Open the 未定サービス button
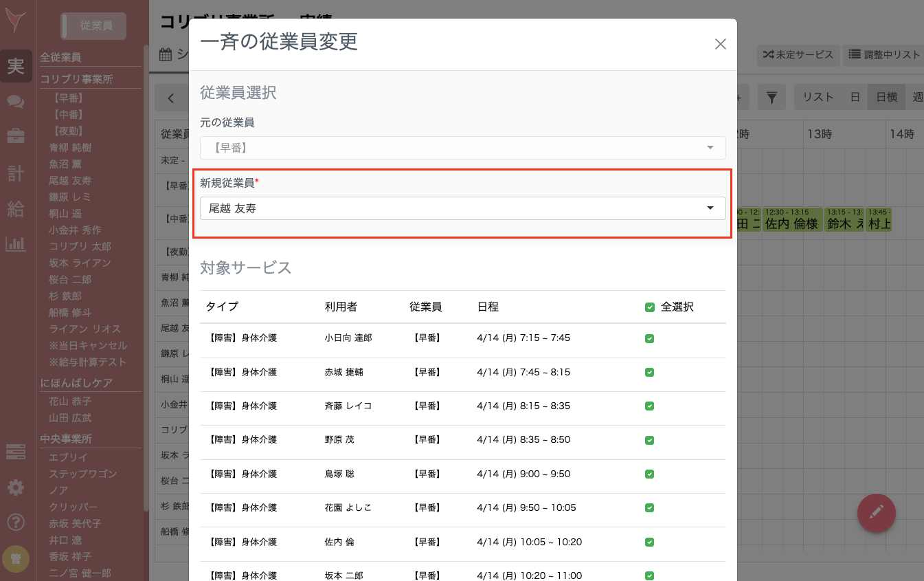 tap(798, 56)
